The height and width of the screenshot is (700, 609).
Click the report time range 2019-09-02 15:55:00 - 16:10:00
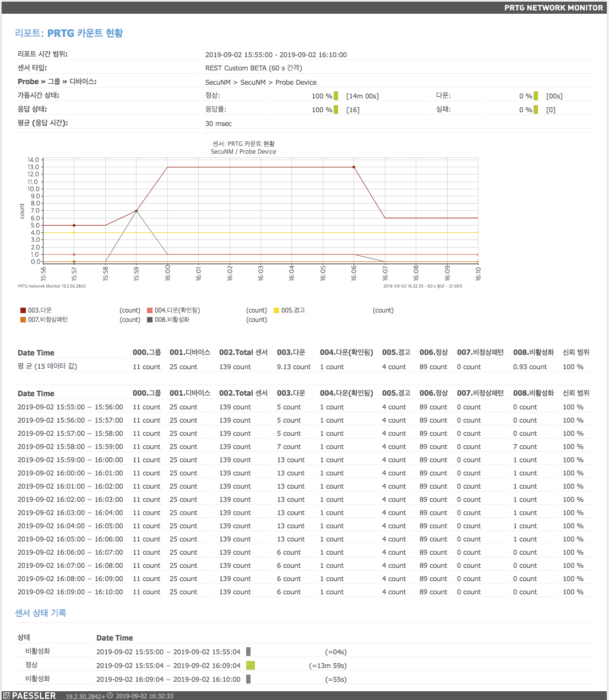point(276,55)
